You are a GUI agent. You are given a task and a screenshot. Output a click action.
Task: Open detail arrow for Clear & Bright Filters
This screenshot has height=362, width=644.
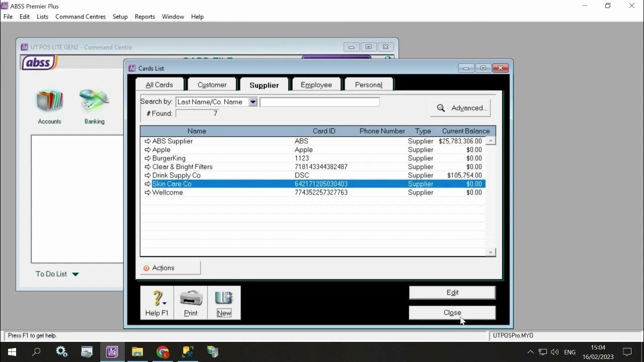click(x=147, y=167)
